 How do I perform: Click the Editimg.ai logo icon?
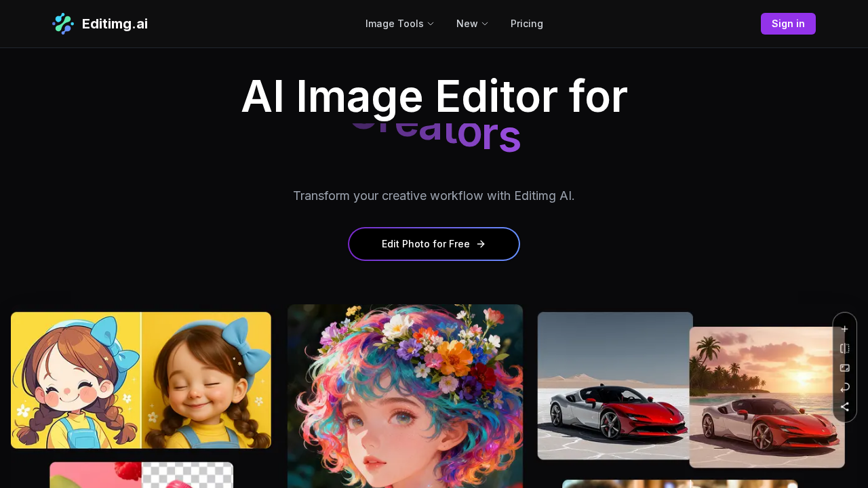[62, 24]
